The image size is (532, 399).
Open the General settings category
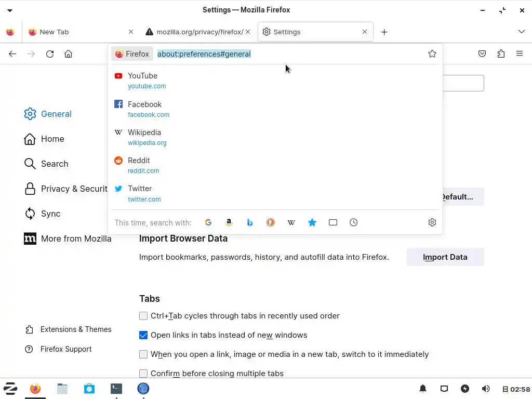(x=48, y=114)
